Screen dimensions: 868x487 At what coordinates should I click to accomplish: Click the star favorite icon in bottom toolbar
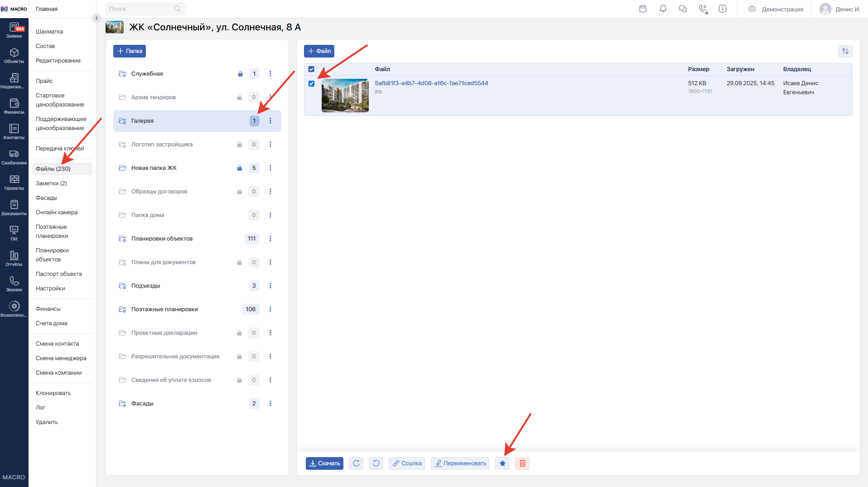[x=502, y=463]
